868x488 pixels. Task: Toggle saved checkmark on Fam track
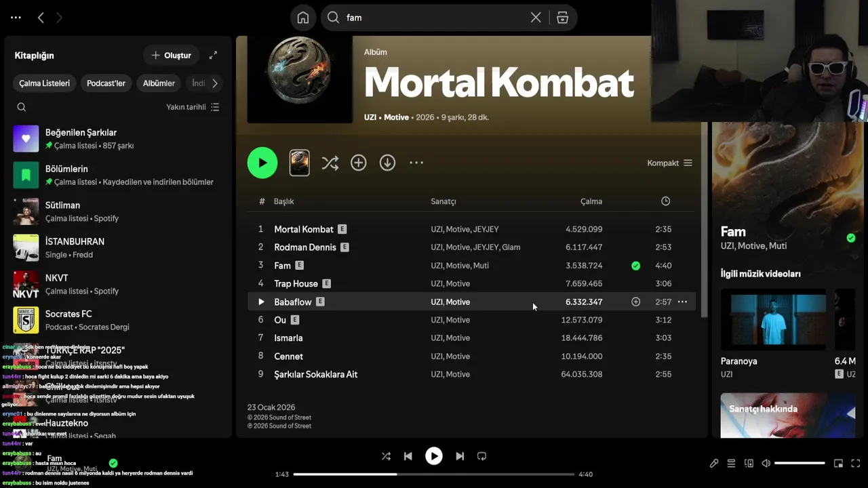[x=635, y=266]
